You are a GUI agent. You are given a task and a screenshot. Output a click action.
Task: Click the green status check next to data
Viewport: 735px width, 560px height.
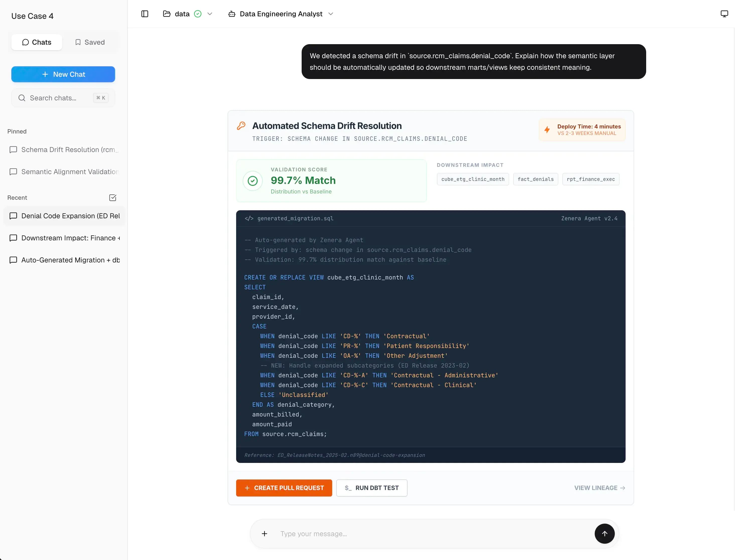tap(198, 14)
